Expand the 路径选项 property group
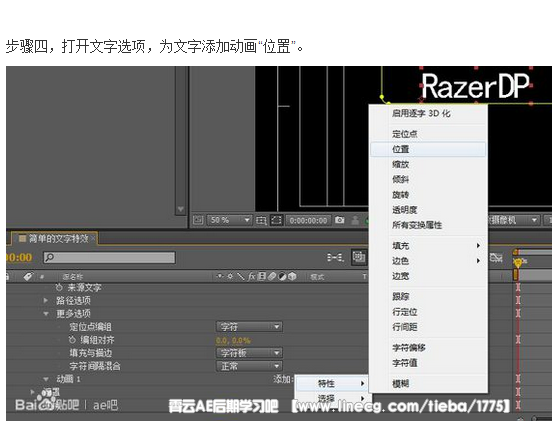This screenshot has height=423, width=552. pyautogui.click(x=46, y=301)
